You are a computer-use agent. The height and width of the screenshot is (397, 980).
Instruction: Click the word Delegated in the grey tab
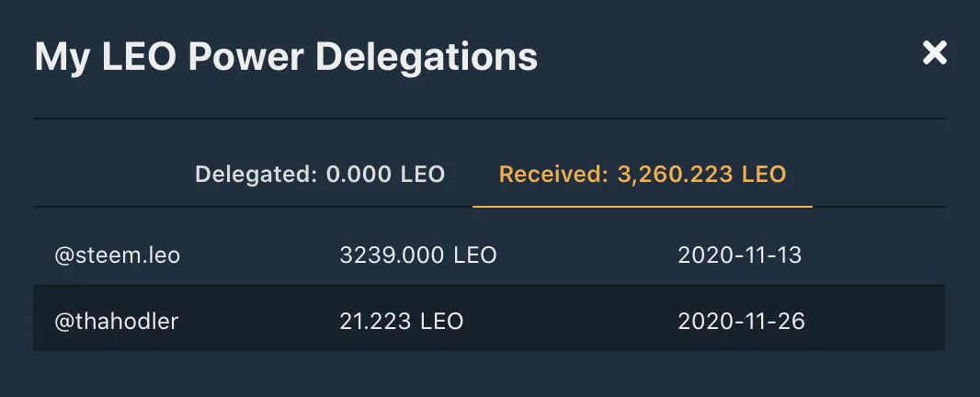pos(256,175)
